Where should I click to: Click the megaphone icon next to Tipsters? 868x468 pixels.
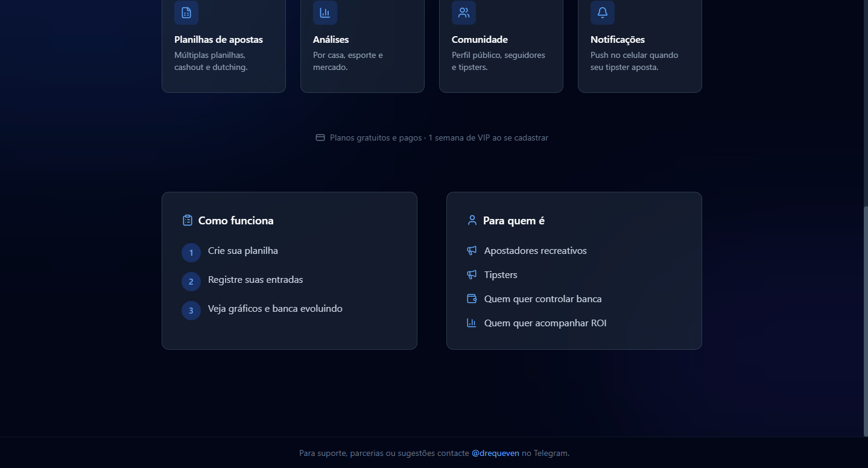(472, 274)
